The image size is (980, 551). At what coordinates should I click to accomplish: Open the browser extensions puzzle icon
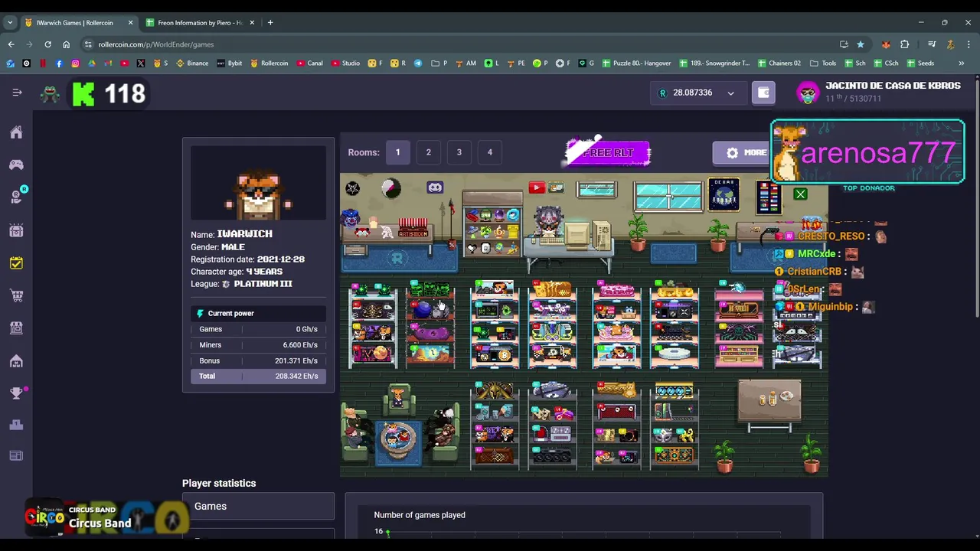coord(904,44)
